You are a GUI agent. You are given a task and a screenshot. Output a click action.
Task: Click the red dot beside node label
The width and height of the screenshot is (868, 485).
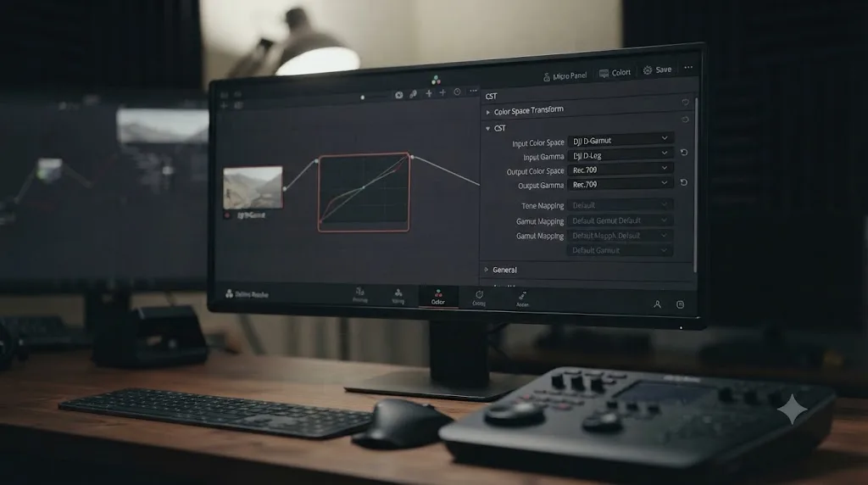coord(227,215)
